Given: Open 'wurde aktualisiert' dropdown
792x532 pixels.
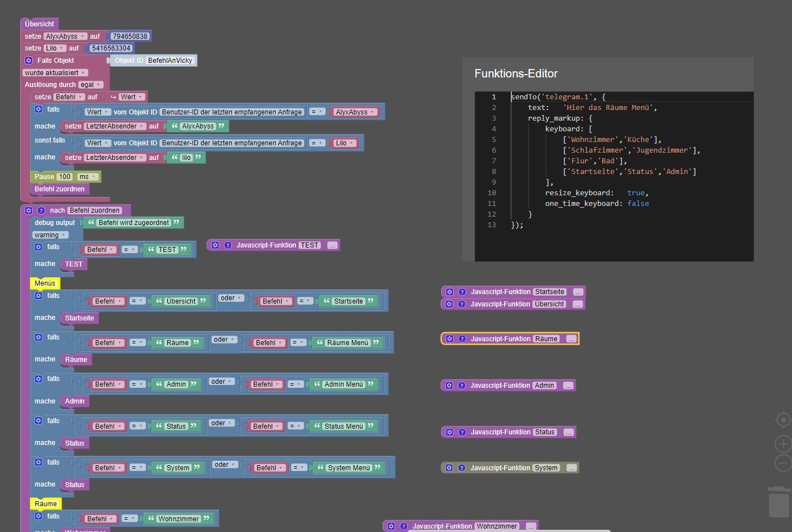Looking at the screenshot, I should click(x=56, y=73).
